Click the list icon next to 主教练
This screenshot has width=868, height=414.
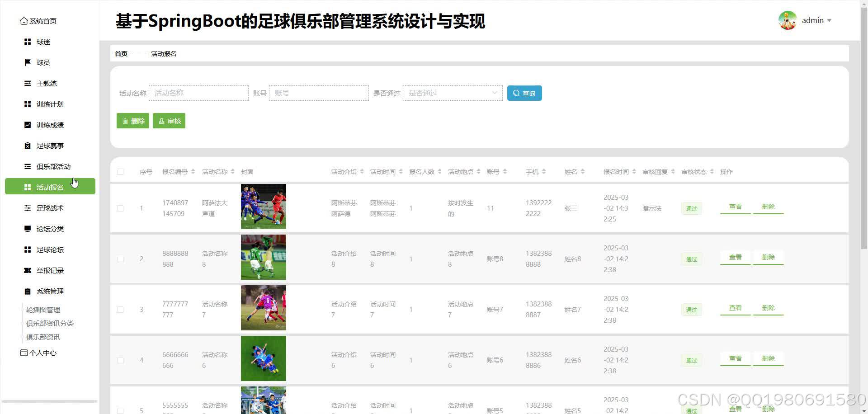(28, 83)
